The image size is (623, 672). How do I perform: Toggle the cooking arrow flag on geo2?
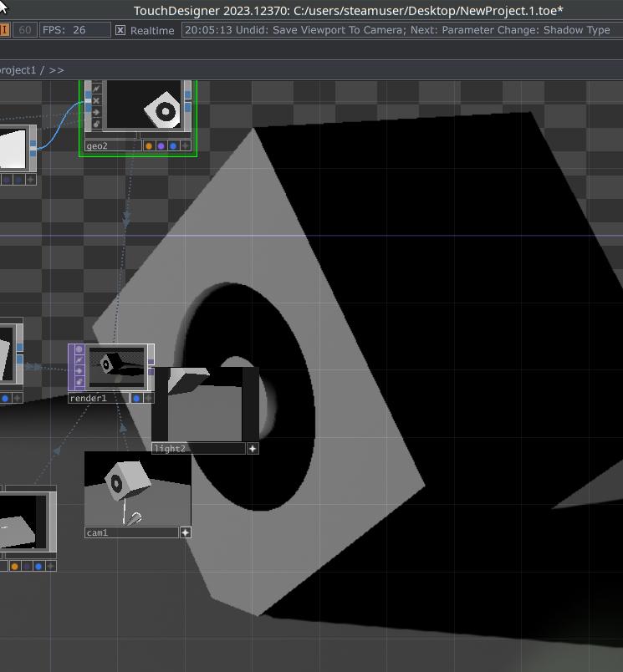[x=96, y=112]
